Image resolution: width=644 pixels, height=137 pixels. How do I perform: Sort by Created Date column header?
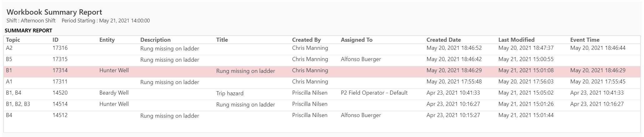[443, 40]
